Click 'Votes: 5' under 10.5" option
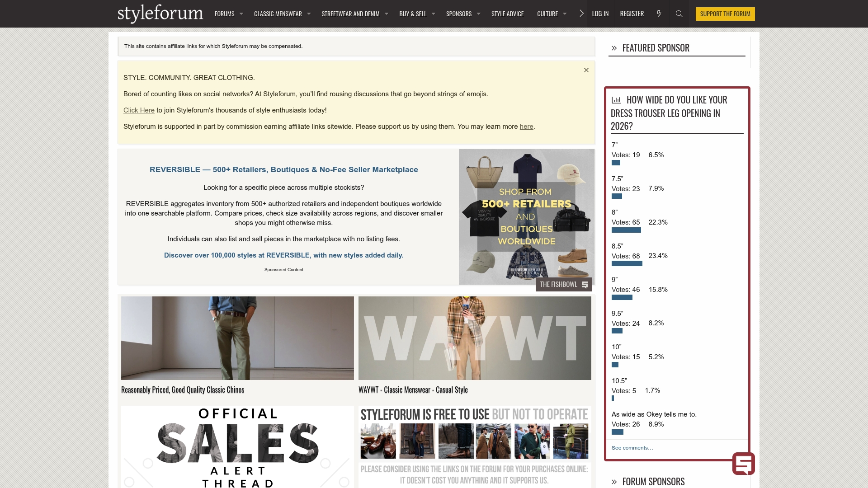Viewport: 868px width, 488px height. (x=623, y=391)
